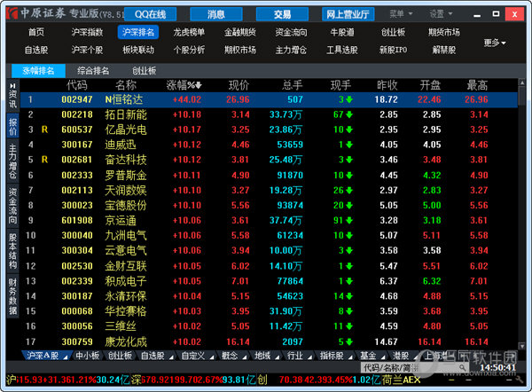The width and height of the screenshot is (532, 392).
Task: Switch to 指标股 bottom tab
Action: click(332, 356)
